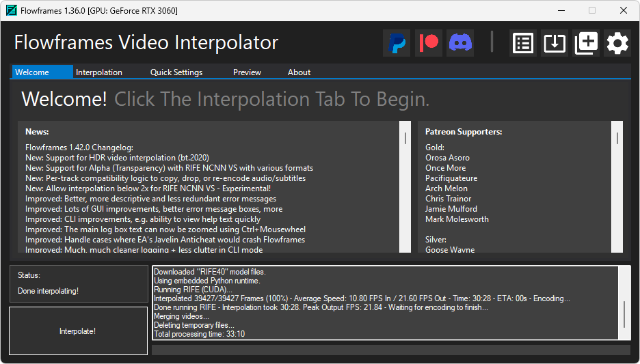
Task: Click the stacked plus icon
Action: coord(586,43)
